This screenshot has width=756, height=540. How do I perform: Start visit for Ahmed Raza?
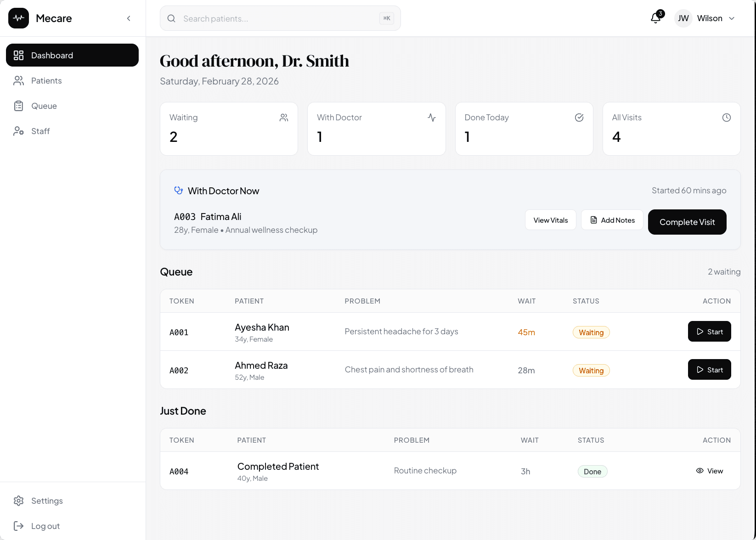709,370
